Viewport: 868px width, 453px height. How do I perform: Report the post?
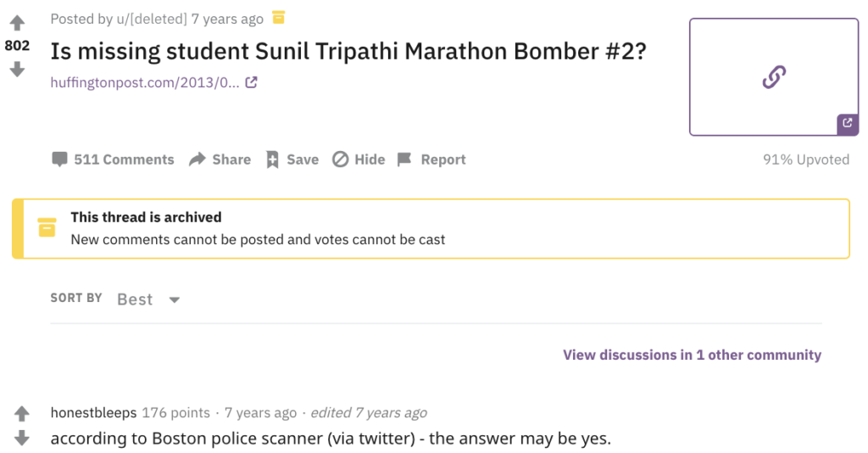pos(431,159)
